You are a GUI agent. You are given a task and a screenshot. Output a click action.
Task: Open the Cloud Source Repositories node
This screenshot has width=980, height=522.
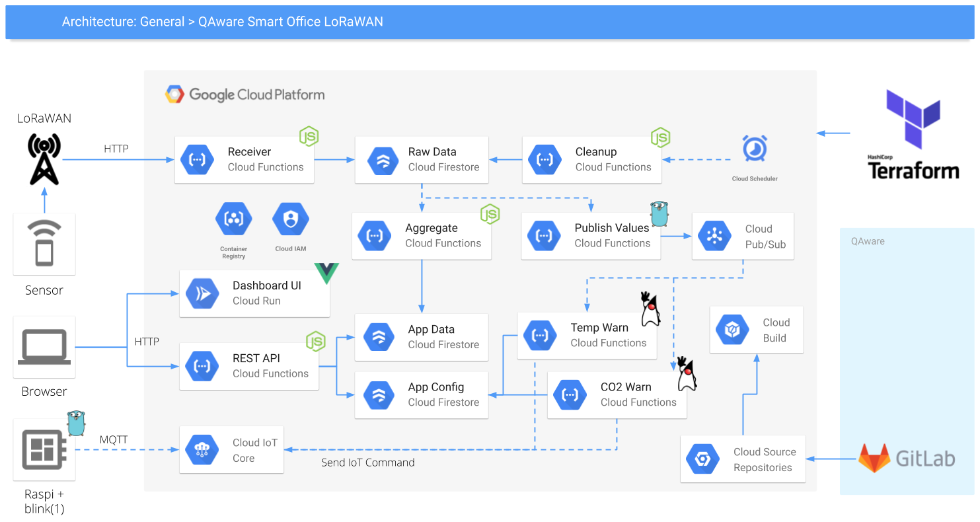click(742, 458)
